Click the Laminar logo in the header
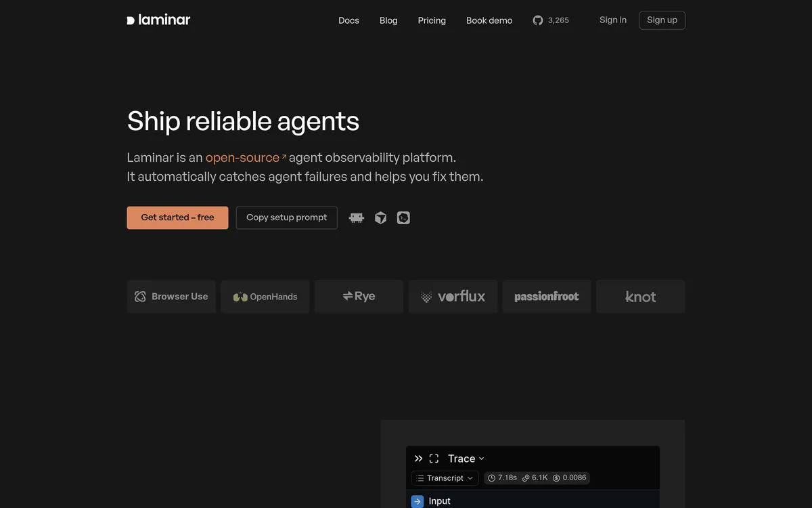The height and width of the screenshot is (508, 812). click(x=158, y=20)
